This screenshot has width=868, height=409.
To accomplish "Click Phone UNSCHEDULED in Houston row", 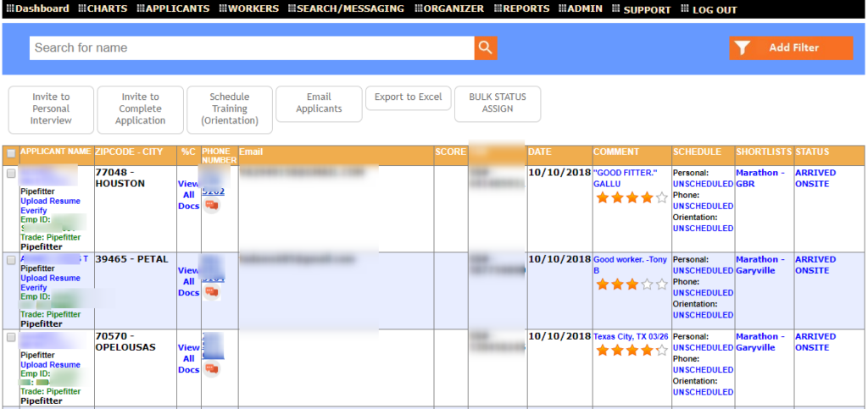I will (703, 206).
